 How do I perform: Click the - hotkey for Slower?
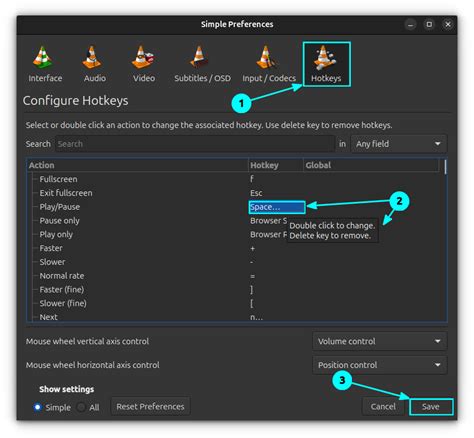coord(251,262)
